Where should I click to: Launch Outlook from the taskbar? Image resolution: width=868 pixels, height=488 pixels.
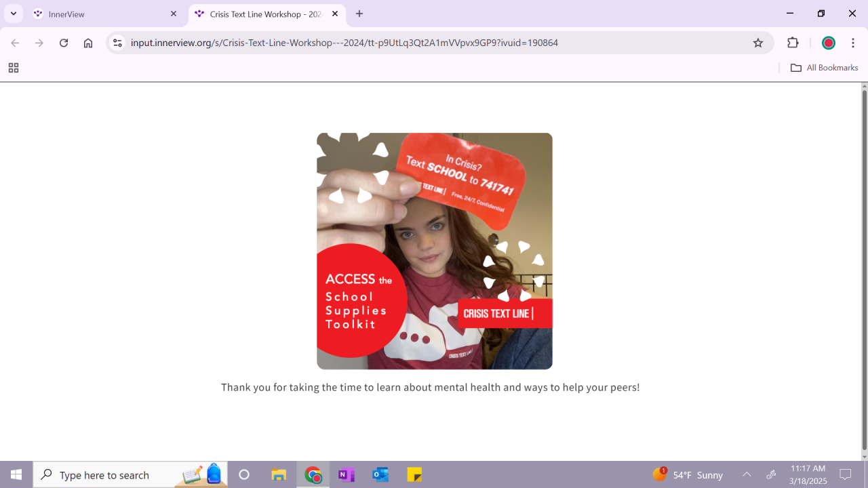[x=380, y=474]
